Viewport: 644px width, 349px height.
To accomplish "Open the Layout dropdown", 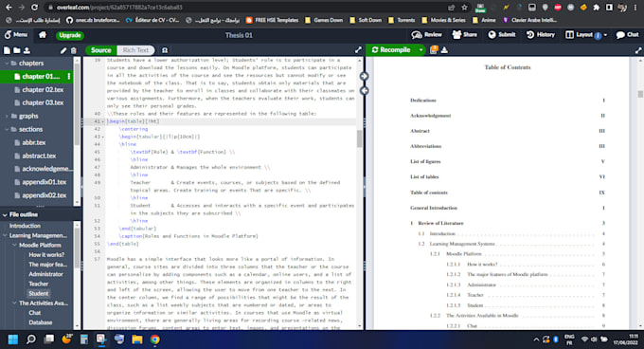I will 586,35.
